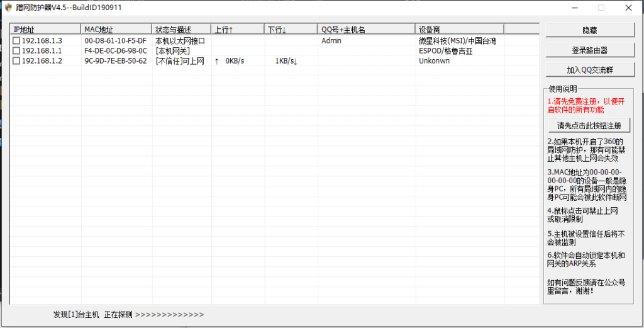Click the 隐藏 button
This screenshot has height=328, width=644.
590,30
